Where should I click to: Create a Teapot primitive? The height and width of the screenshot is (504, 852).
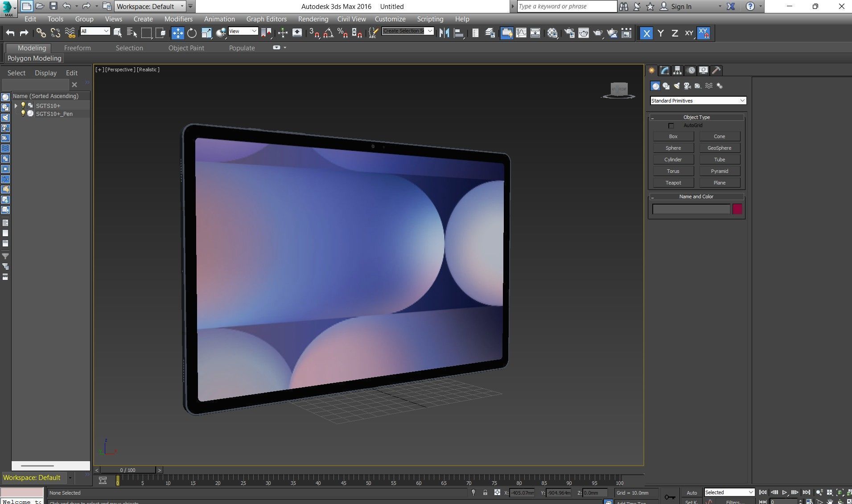[x=673, y=183]
